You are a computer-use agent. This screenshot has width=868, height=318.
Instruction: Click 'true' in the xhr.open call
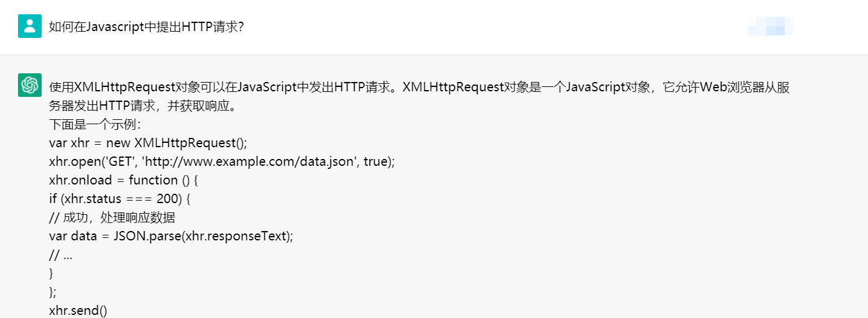tap(375, 161)
